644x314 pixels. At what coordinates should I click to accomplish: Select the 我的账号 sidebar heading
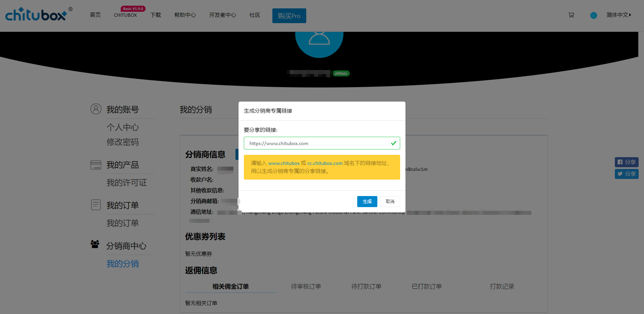click(x=123, y=110)
